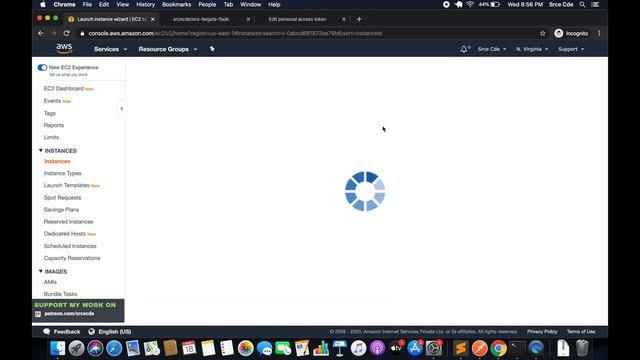
Task: Open Terminal from the dock
Action: tap(518, 348)
